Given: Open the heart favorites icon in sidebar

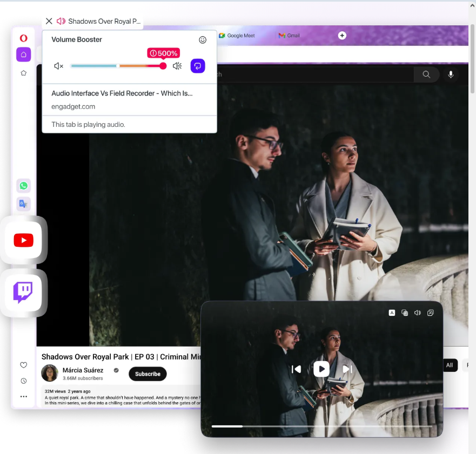Looking at the screenshot, I should tap(23, 365).
